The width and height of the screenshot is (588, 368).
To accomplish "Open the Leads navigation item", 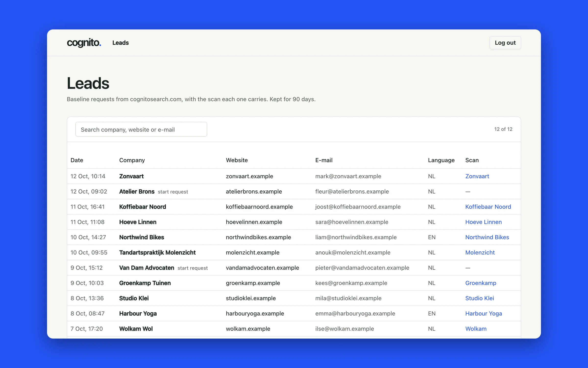I will click(x=121, y=43).
